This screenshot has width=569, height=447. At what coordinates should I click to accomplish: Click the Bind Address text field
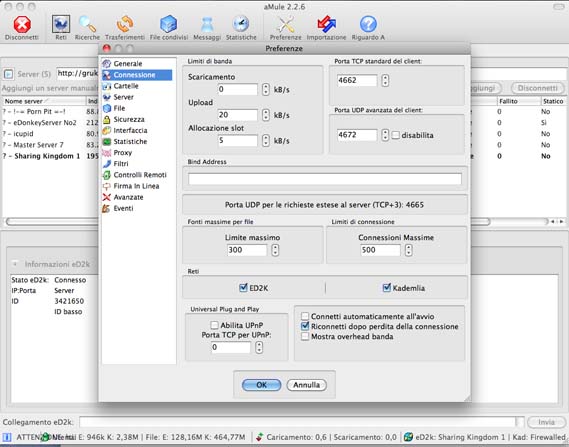point(325,179)
